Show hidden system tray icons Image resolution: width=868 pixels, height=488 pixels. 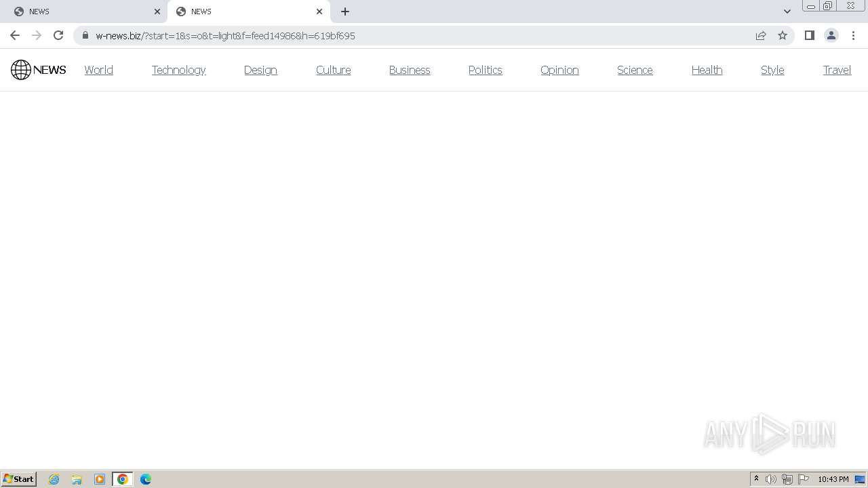coord(756,479)
